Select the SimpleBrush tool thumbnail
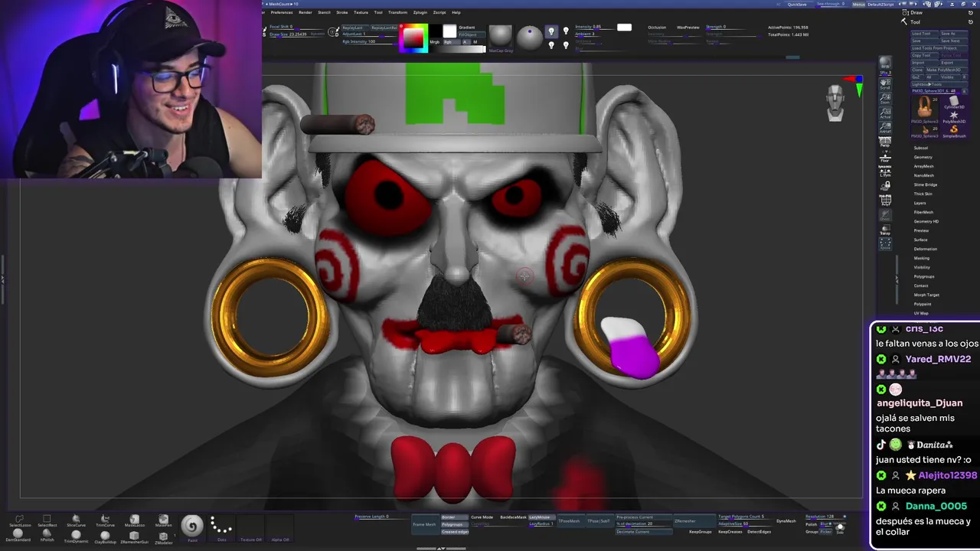980x551 pixels. tap(954, 131)
